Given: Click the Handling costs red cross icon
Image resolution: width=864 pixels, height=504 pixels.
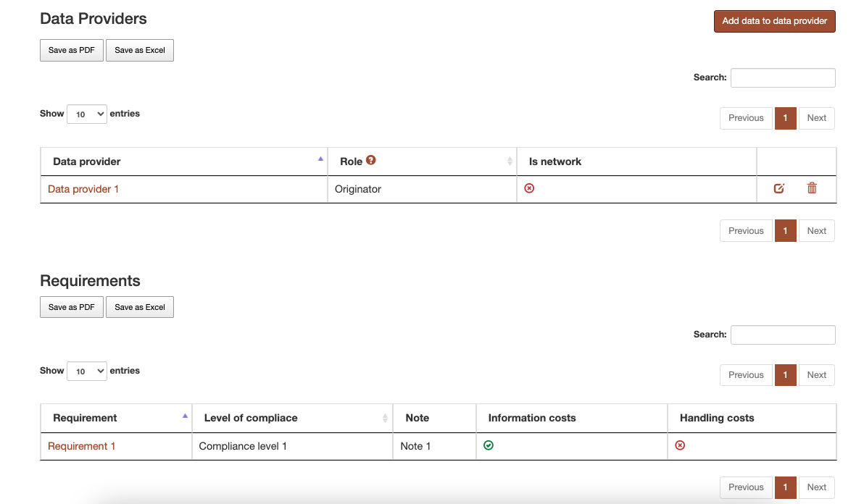Looking at the screenshot, I should pos(680,445).
